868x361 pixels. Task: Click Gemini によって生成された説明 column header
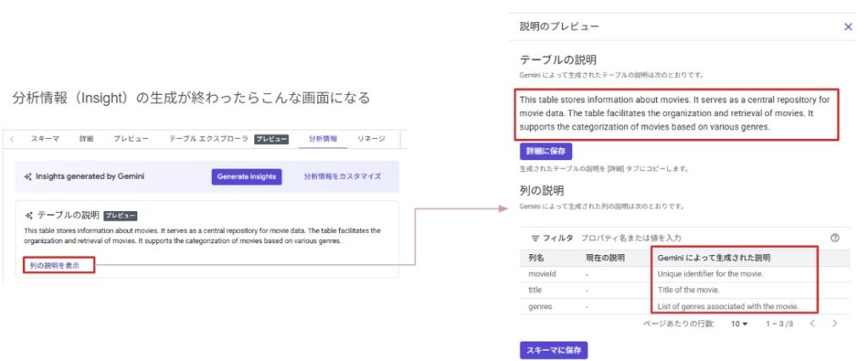click(714, 258)
